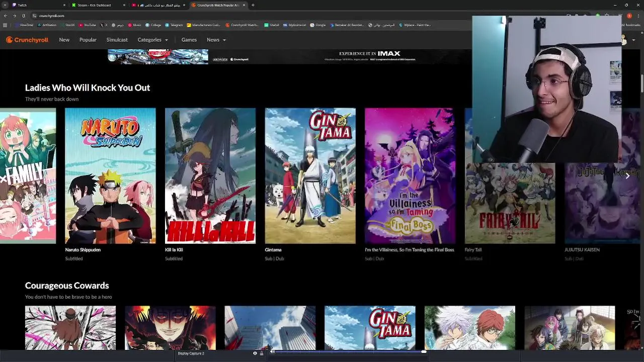Open the Infinity Castle IMAX banner
Image resolution: width=644 pixels, height=362 pixels.
pyautogui.click(x=289, y=56)
